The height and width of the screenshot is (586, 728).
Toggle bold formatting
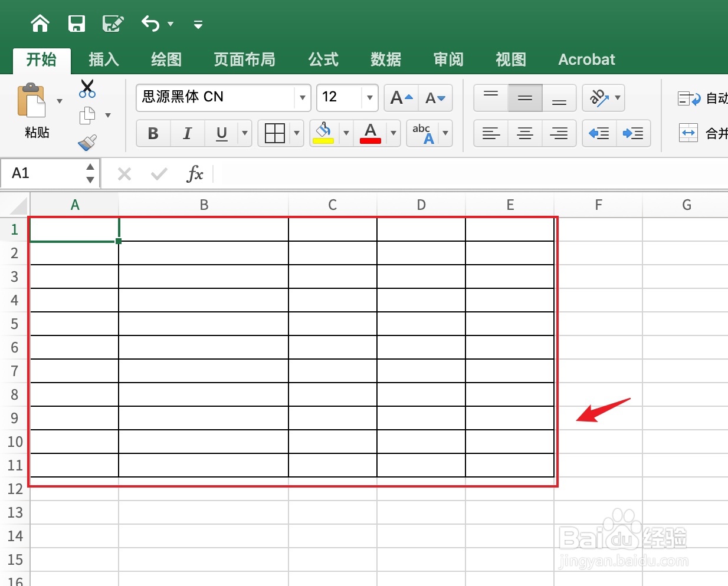coord(153,133)
